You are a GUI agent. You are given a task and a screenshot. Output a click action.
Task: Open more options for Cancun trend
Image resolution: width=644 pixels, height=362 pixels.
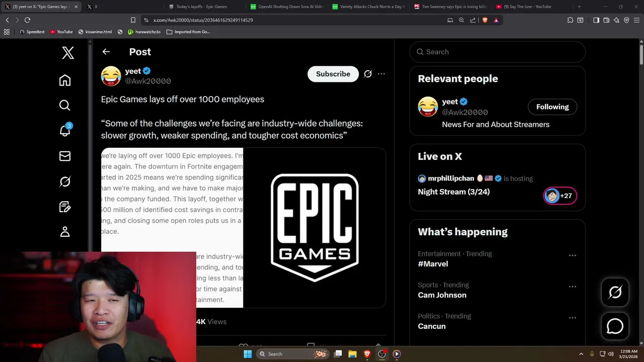pos(573,318)
